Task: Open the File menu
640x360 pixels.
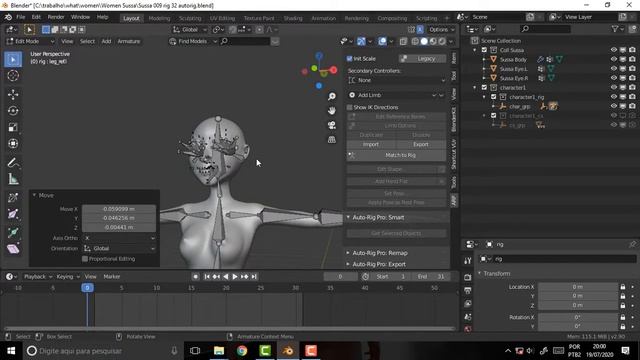Action: click(21, 17)
